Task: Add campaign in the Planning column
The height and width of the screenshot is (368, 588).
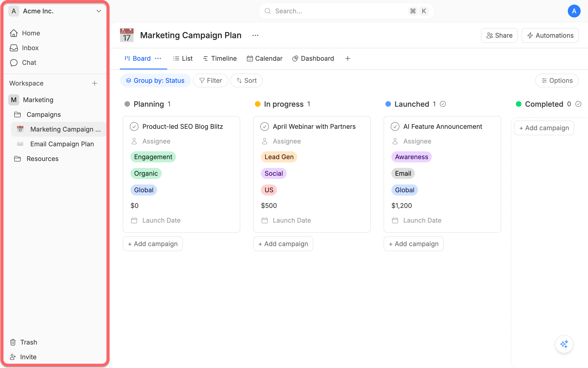Action: click(x=153, y=244)
